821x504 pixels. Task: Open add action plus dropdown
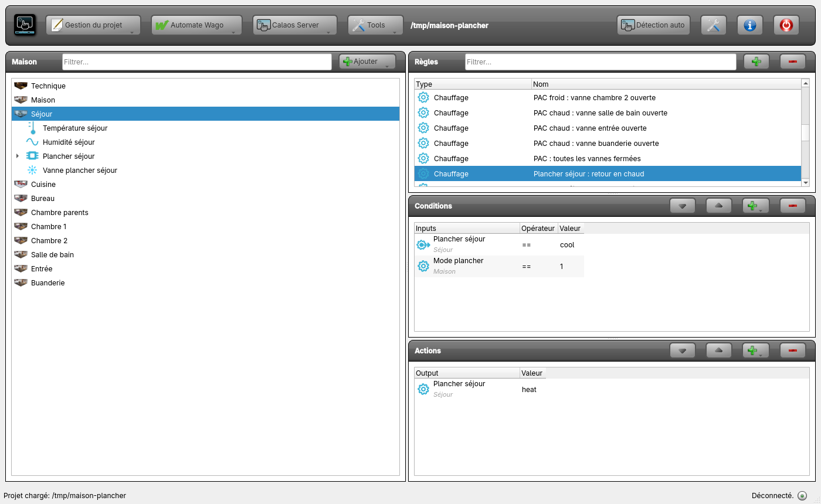tap(756, 350)
